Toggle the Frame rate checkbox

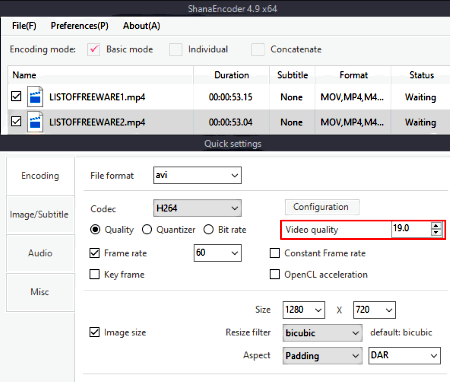pyautogui.click(x=95, y=253)
